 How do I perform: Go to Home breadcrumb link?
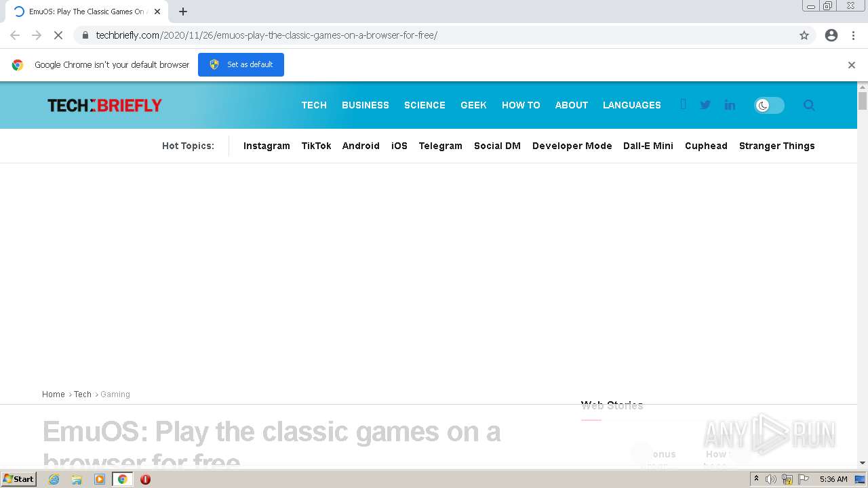point(54,394)
